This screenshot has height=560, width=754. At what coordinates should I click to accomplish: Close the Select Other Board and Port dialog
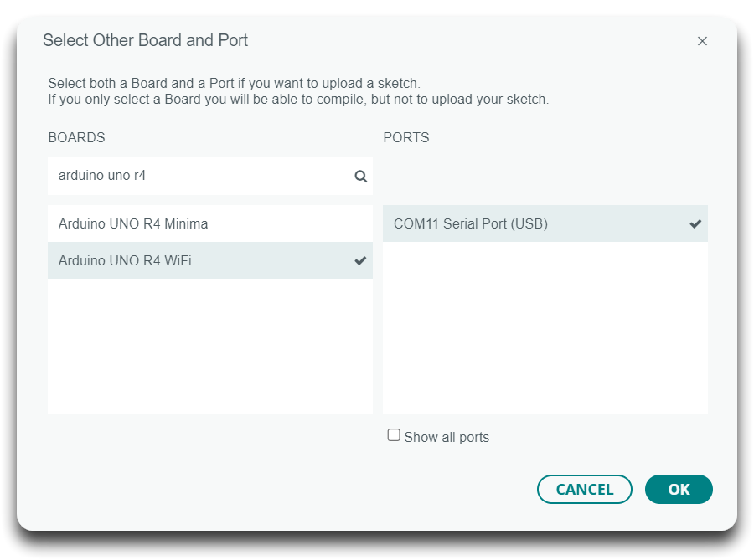click(x=702, y=41)
